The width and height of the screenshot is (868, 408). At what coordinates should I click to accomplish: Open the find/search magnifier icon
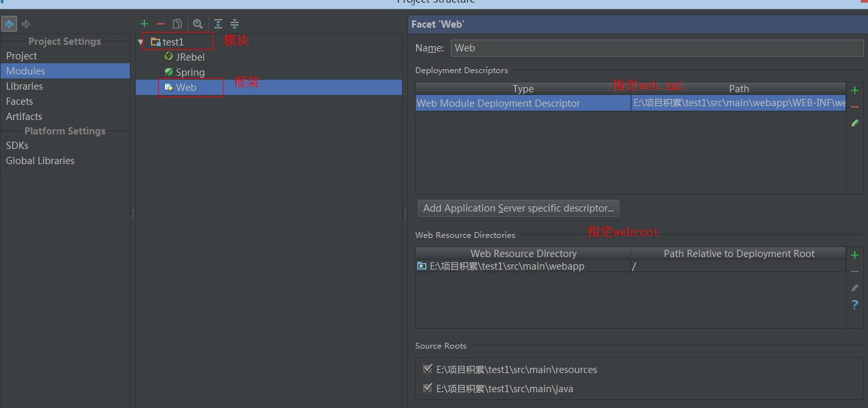[198, 24]
